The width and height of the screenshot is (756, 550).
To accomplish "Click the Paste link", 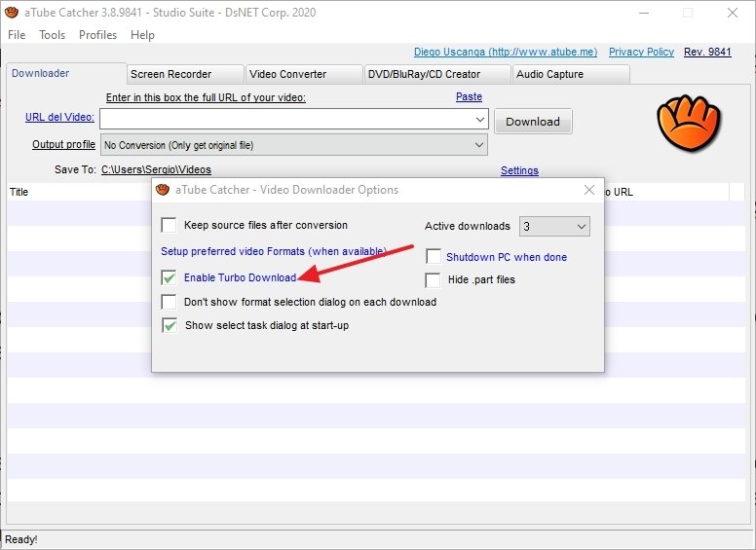I will point(470,96).
